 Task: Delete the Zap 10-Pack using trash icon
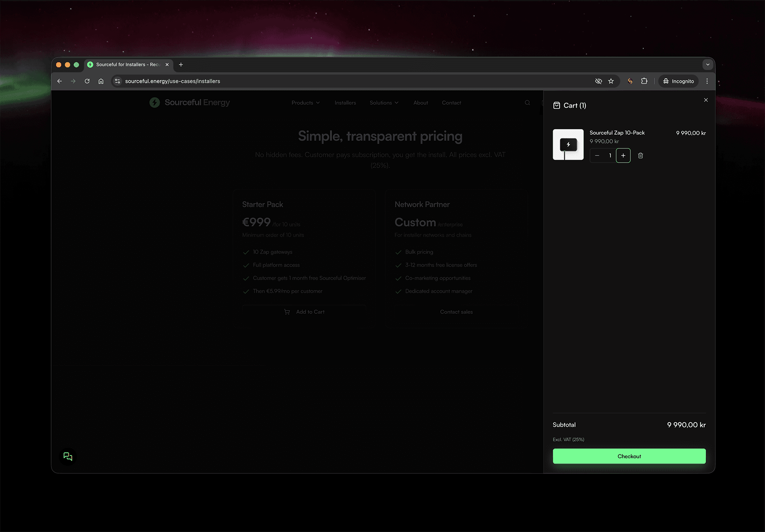point(640,156)
